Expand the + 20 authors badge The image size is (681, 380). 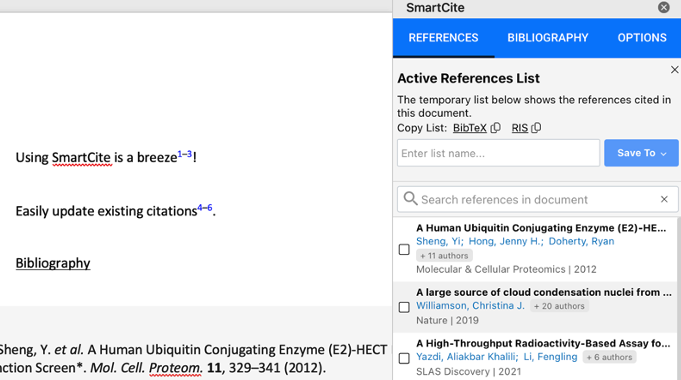click(559, 306)
